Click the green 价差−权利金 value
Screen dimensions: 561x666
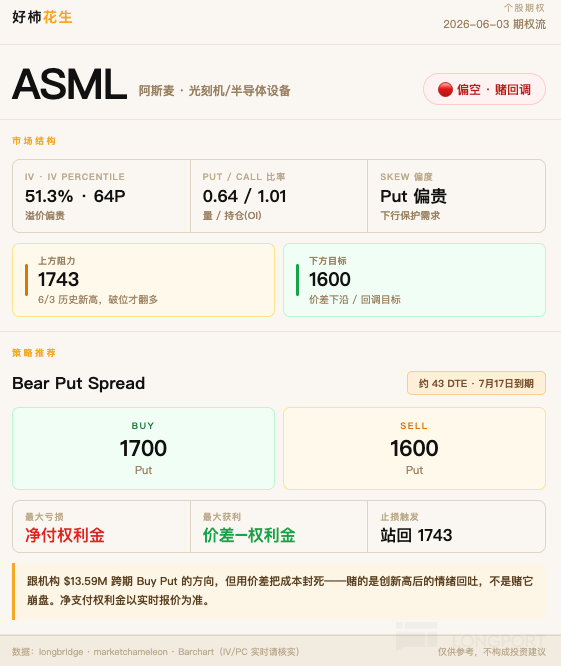[249, 535]
